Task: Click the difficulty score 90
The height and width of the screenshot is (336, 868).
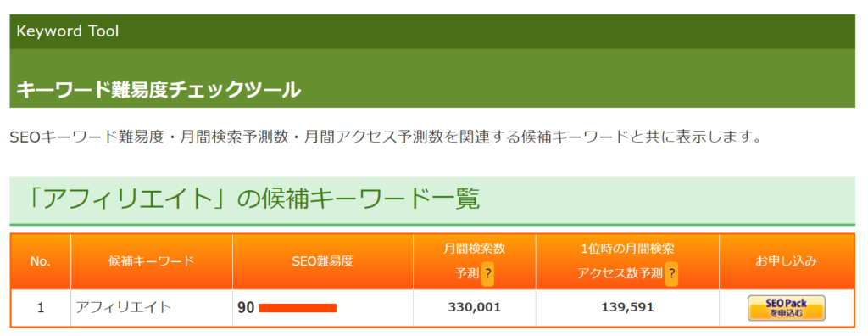Action: pos(246,308)
